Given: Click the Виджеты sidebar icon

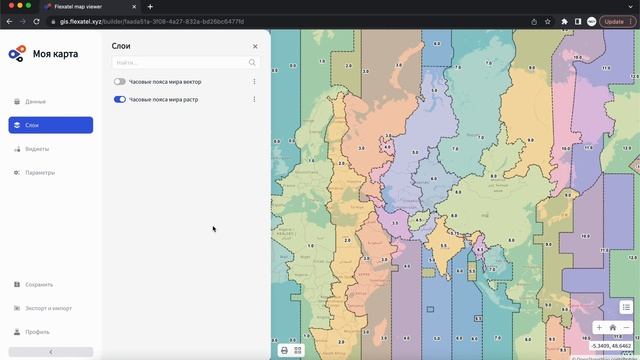Looking at the screenshot, I should tap(17, 149).
